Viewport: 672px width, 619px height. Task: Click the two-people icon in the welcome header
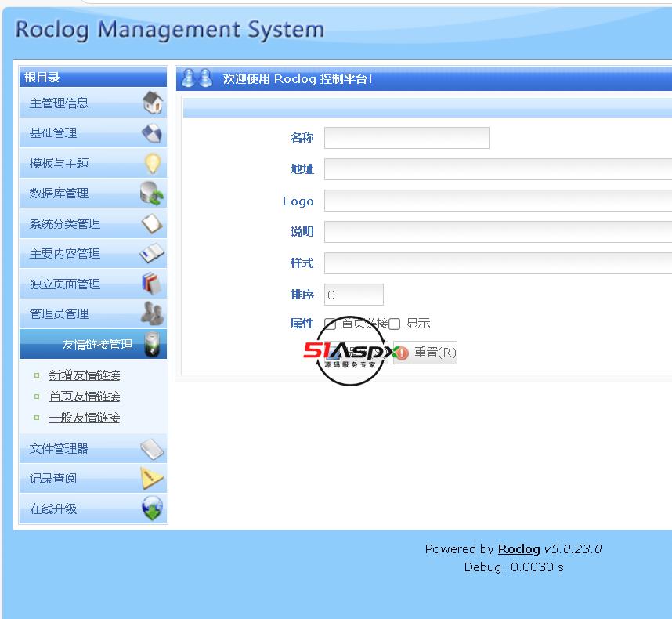197,78
